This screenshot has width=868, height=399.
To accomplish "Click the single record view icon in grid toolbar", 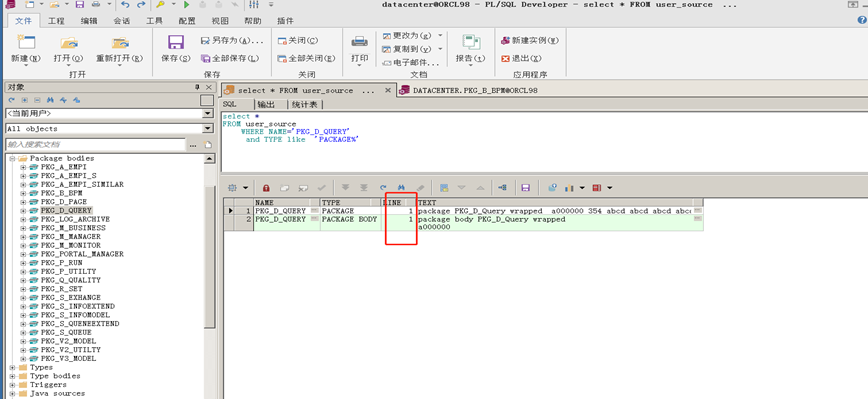I will (443, 188).
